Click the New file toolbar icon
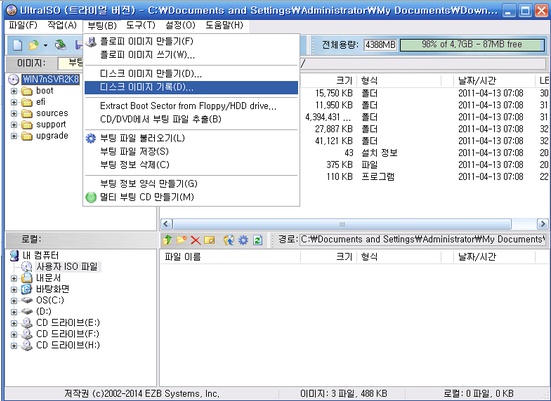The height and width of the screenshot is (401, 551). click(x=18, y=45)
